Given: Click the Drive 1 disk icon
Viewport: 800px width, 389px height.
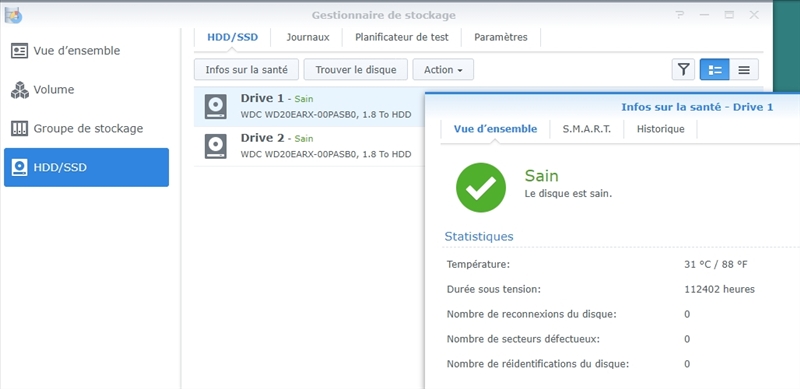Looking at the screenshot, I should click(215, 107).
